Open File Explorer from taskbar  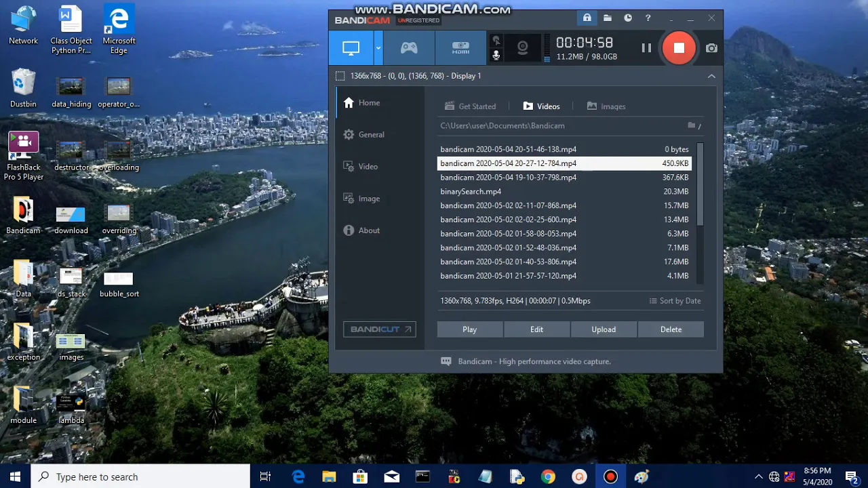point(329,477)
